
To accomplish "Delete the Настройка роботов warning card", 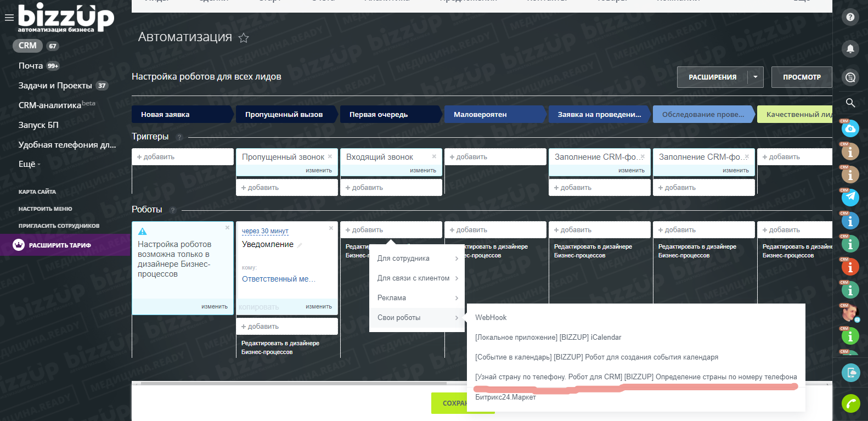I will point(227,227).
